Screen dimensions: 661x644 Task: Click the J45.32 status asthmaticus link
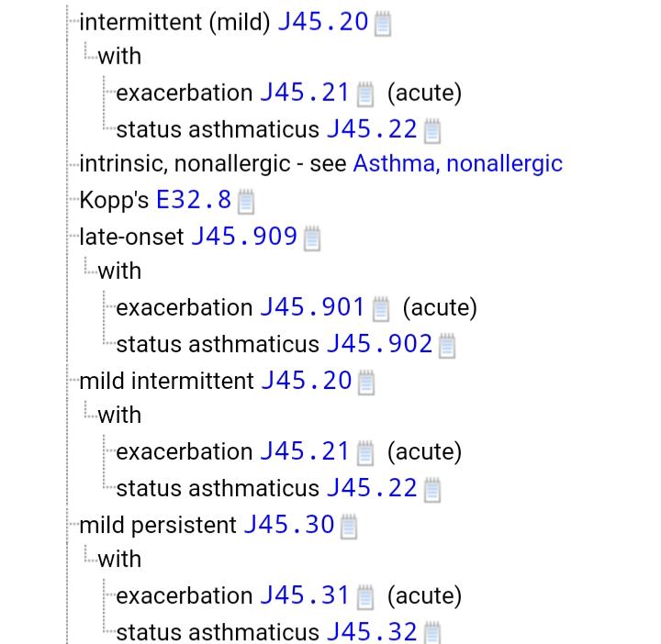pos(372,632)
